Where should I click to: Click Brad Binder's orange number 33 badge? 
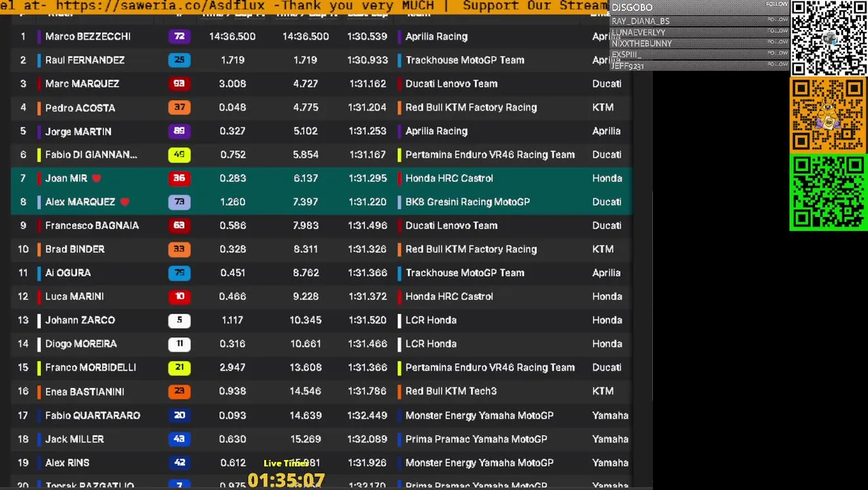pyautogui.click(x=179, y=249)
